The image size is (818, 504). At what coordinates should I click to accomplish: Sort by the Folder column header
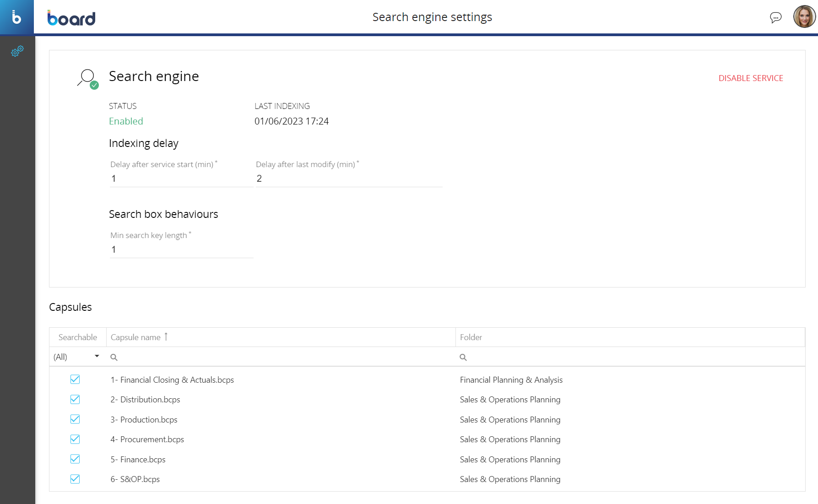coord(471,337)
